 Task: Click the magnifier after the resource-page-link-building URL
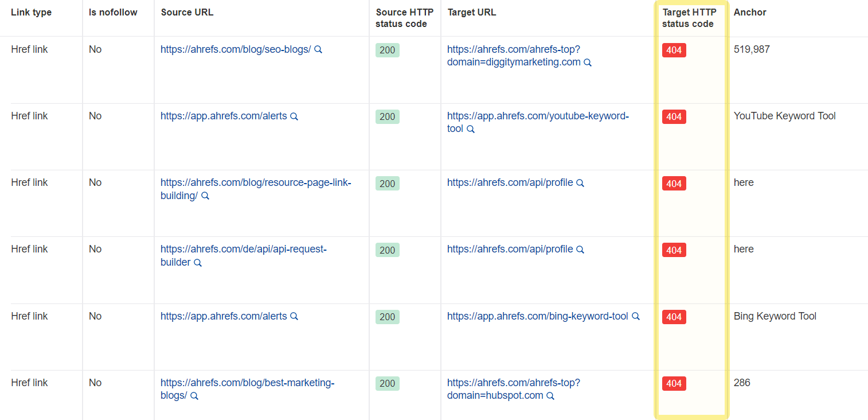point(205,196)
